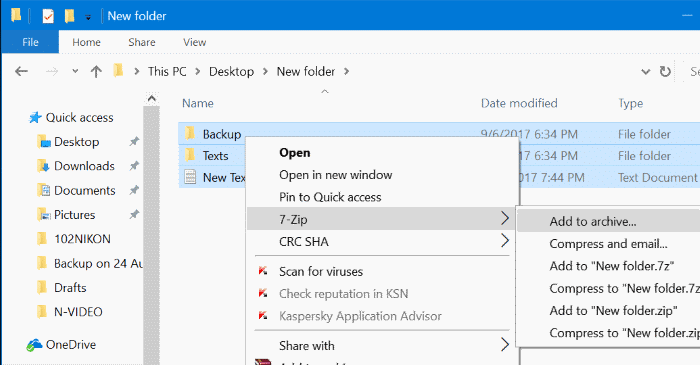
Task: Click the Properties checkmark quick access icon
Action: tap(48, 17)
